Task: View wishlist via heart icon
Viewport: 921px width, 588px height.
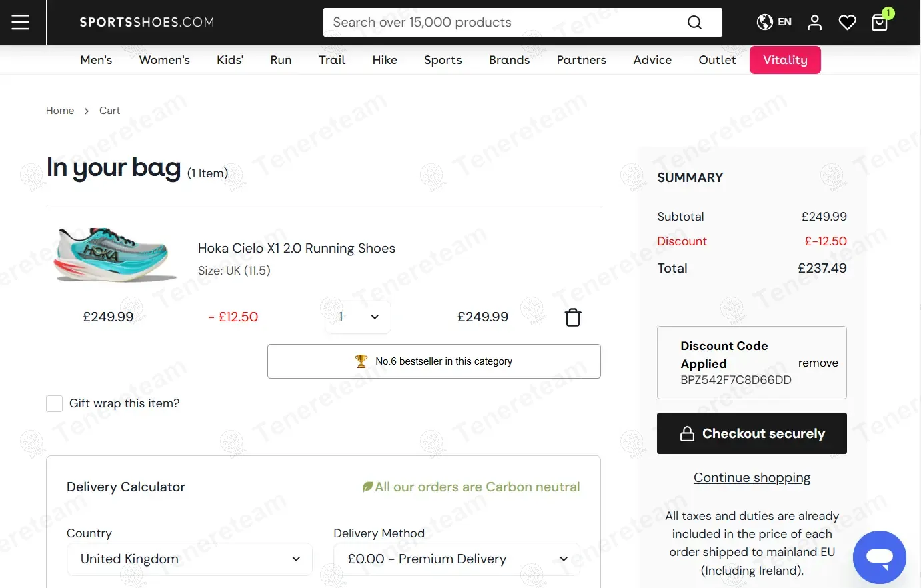Action: pos(847,23)
